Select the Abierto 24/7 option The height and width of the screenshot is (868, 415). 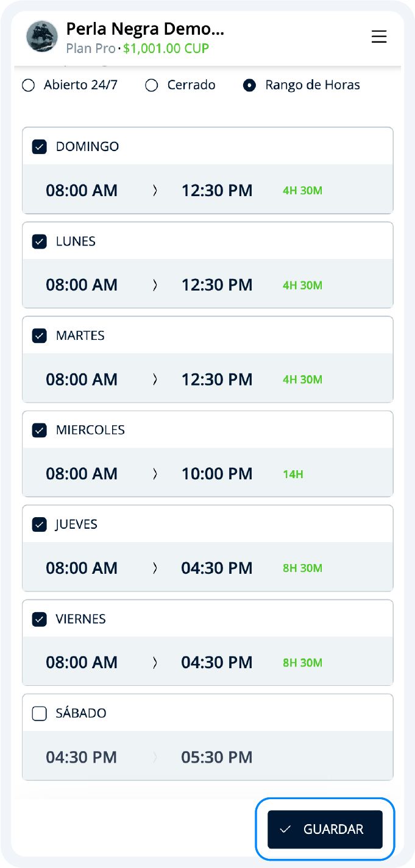pos(28,85)
